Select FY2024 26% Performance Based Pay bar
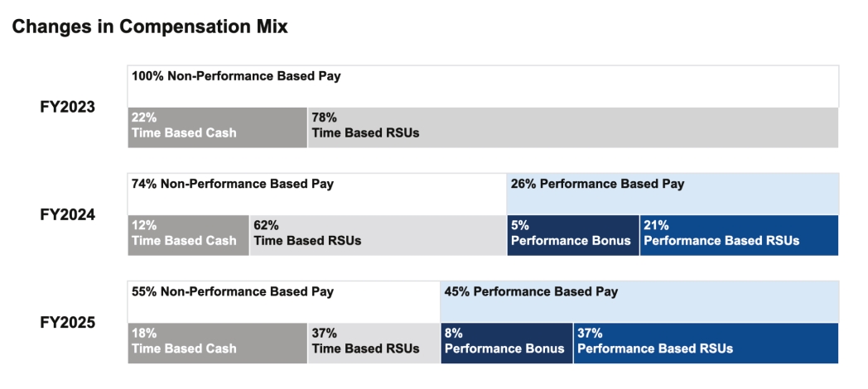868x389 pixels. [x=672, y=194]
